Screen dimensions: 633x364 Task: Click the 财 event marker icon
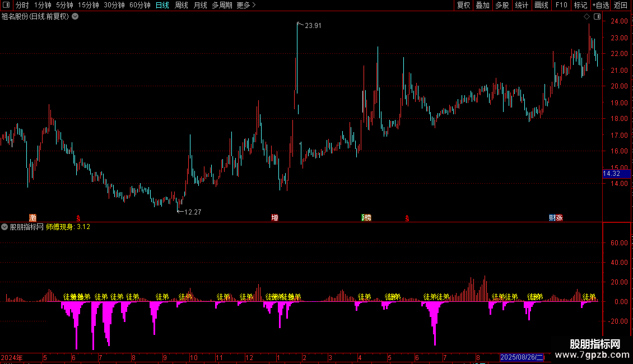[x=552, y=217]
